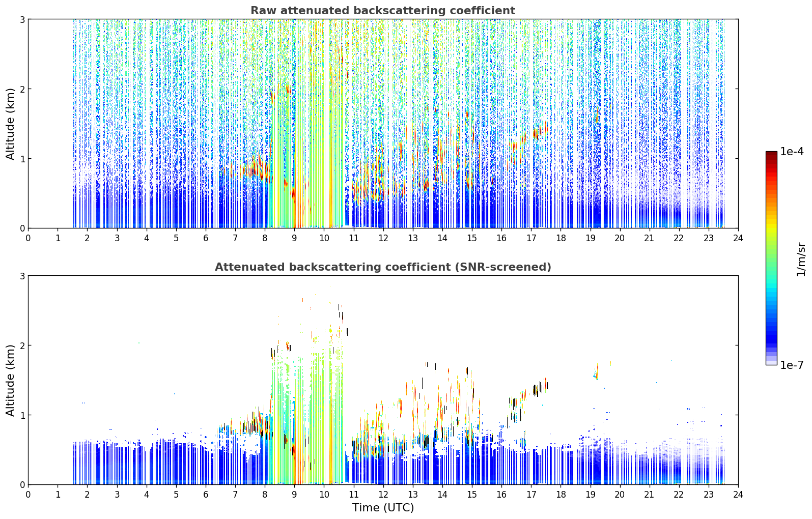Click tick label '0' on top time axis

click(x=28, y=238)
